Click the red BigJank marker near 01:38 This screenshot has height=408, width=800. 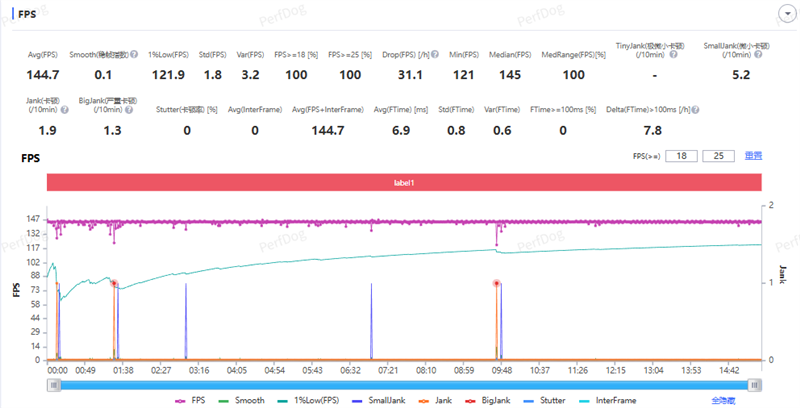(x=115, y=284)
